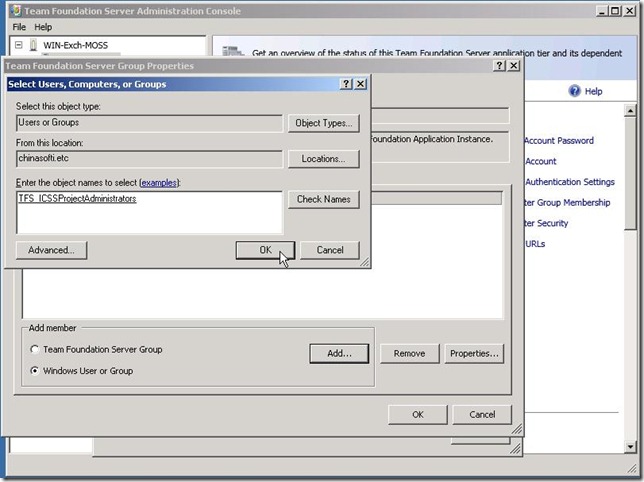The width and height of the screenshot is (644, 482).
Task: Click help icon in Group Properties title bar
Action: [x=499, y=66]
